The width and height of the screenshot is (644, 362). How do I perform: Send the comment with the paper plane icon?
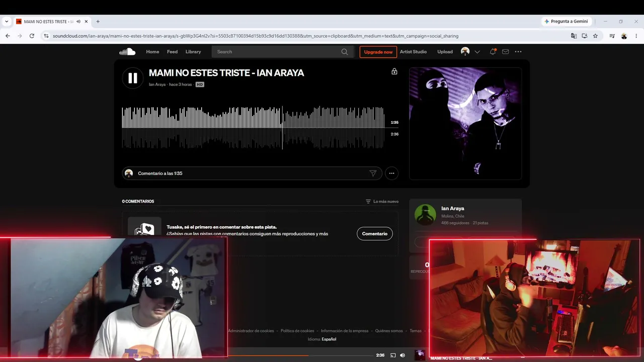(373, 173)
